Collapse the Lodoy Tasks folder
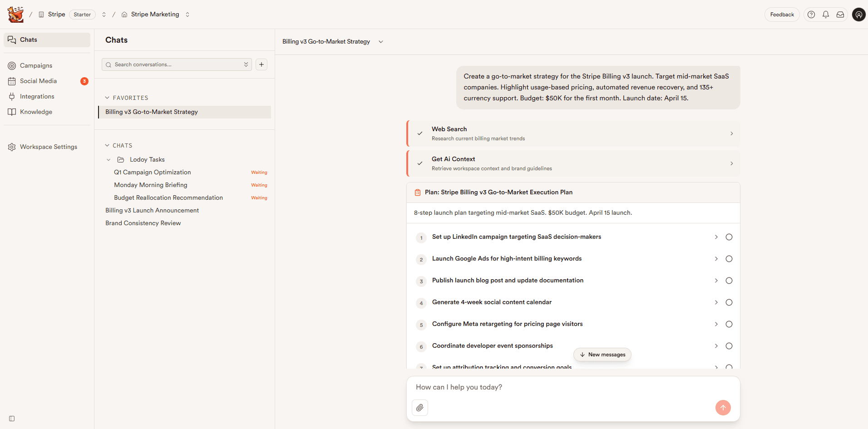This screenshot has width=868, height=429. 108,160
